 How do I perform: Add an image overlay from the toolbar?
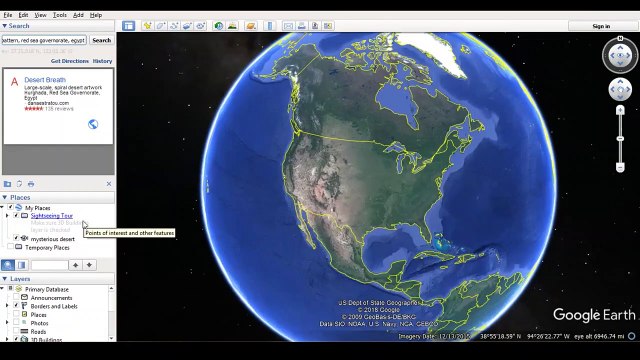pos(187,26)
